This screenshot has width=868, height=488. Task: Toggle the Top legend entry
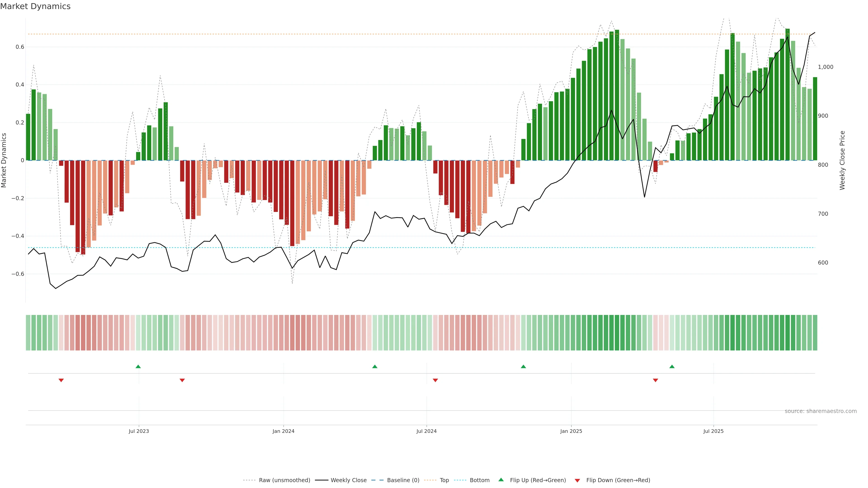(x=444, y=480)
